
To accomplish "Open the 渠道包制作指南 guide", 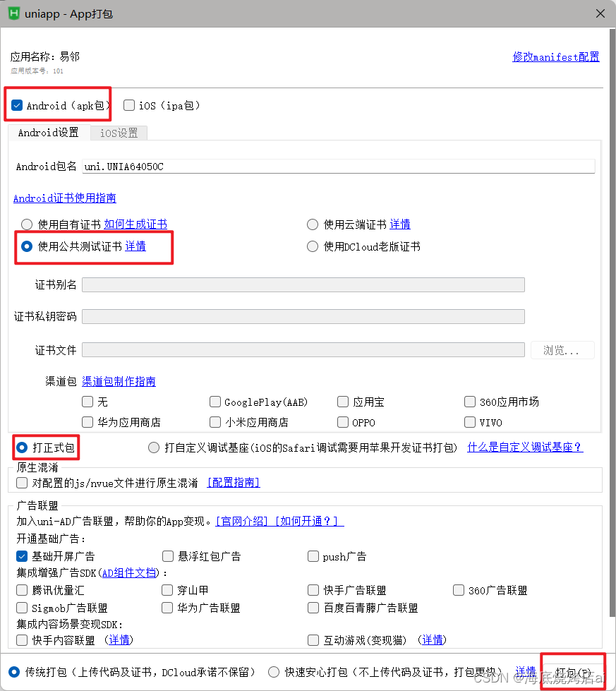I will pos(119,381).
